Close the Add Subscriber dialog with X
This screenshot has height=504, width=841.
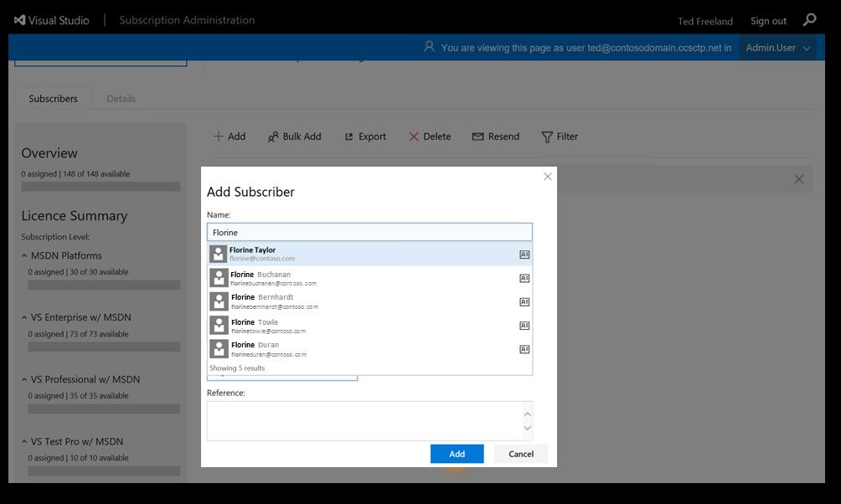548,177
